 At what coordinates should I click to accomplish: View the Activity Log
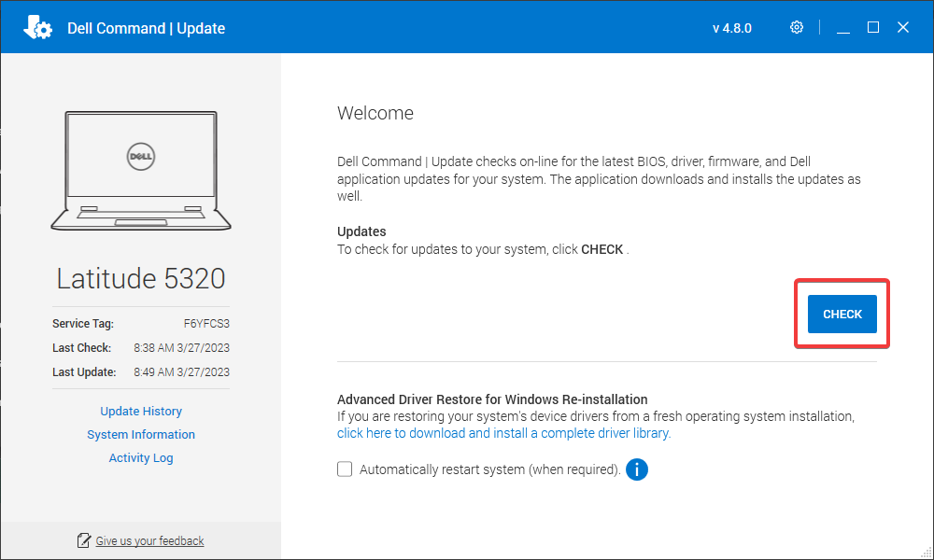(x=141, y=457)
